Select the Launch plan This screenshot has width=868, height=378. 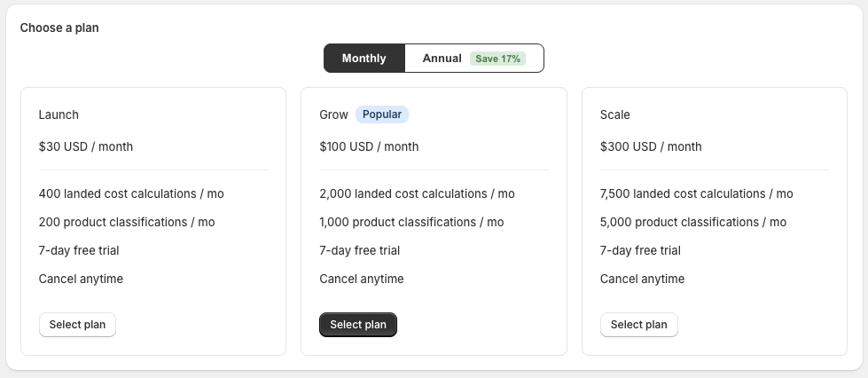[x=77, y=325]
